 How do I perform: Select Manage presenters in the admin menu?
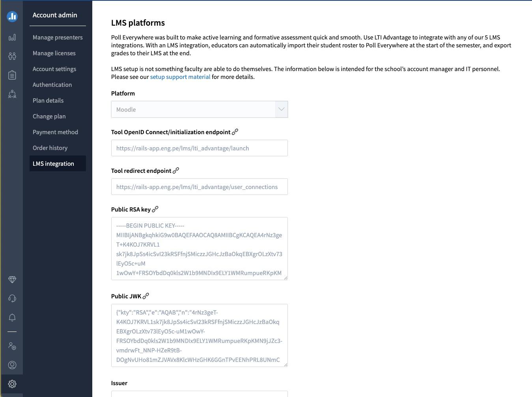click(x=58, y=37)
